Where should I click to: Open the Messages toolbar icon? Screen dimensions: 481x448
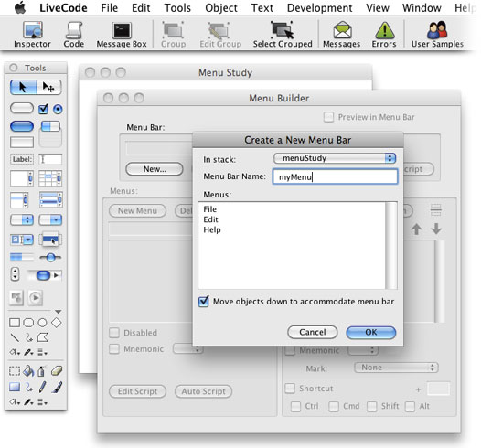click(x=341, y=35)
